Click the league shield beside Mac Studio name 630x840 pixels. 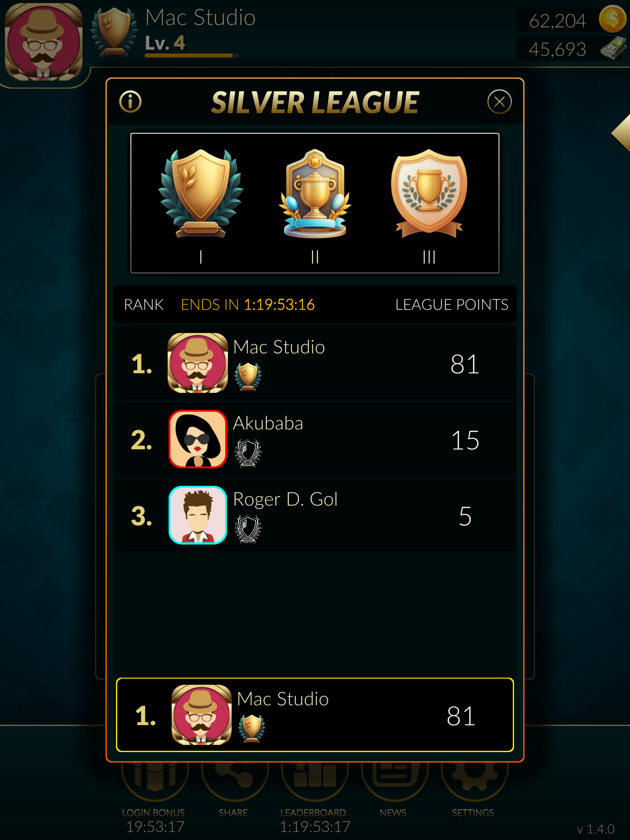click(114, 33)
